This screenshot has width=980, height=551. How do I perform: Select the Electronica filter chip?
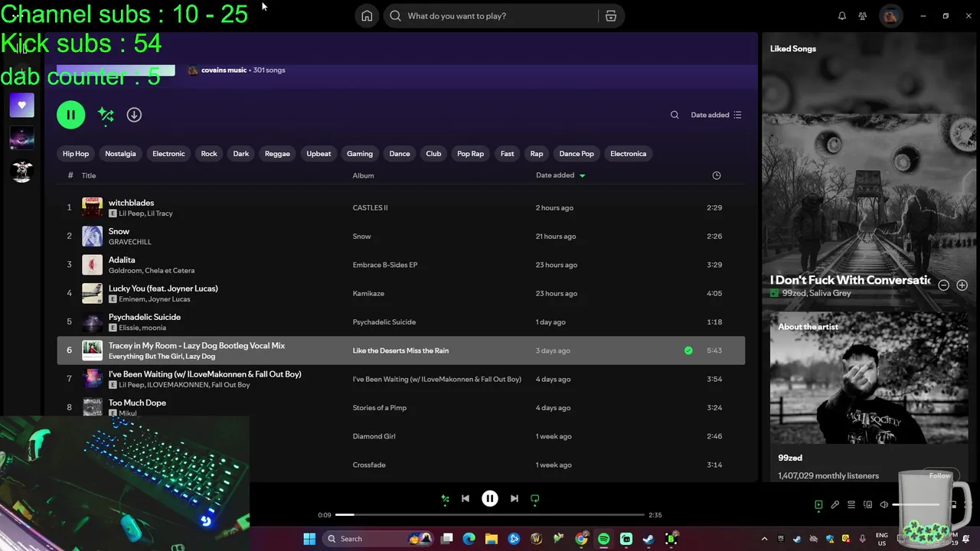click(x=629, y=154)
